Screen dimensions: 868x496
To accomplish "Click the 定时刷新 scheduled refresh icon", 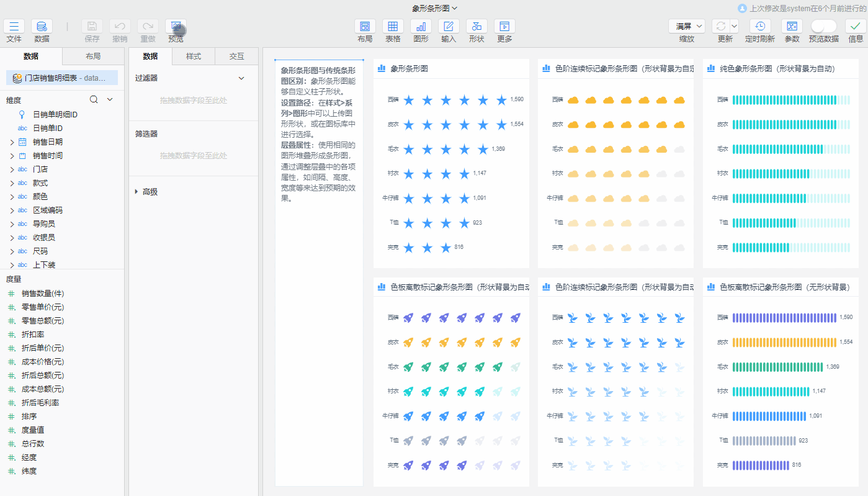I will click(760, 27).
